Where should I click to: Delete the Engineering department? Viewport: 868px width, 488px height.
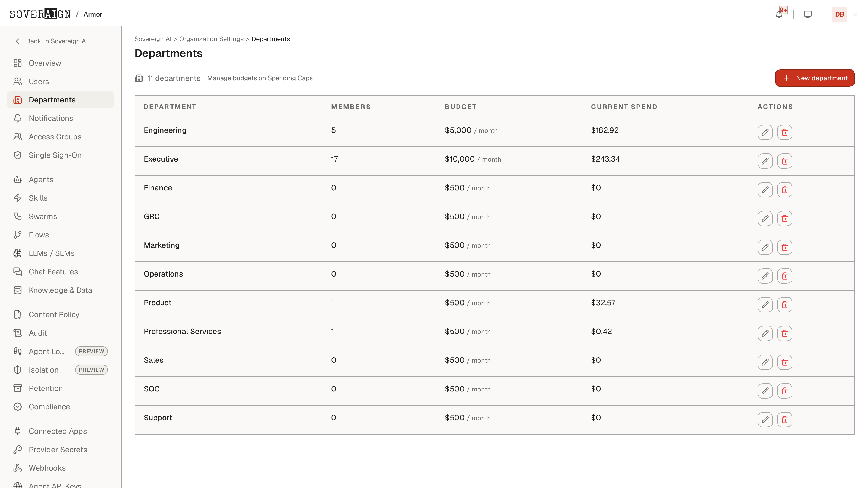784,132
